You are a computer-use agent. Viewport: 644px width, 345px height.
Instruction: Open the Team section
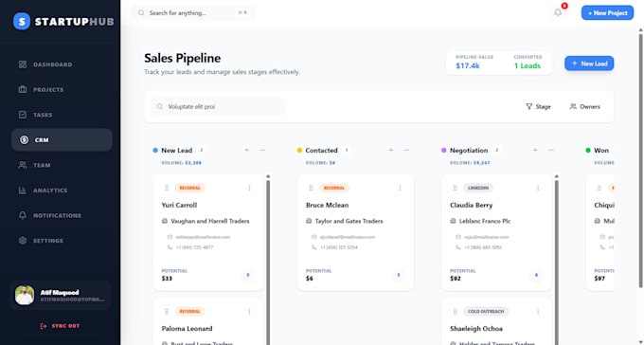point(62,165)
